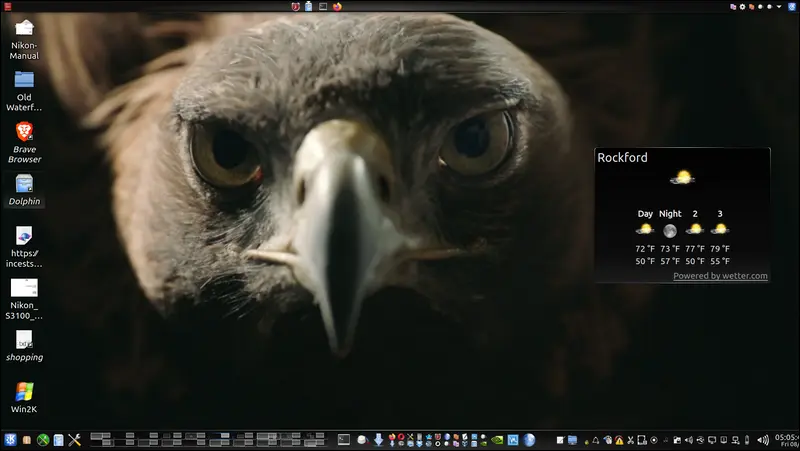The width and height of the screenshot is (800, 451).
Task: Open the notifications bell in system tray
Action: point(595,440)
